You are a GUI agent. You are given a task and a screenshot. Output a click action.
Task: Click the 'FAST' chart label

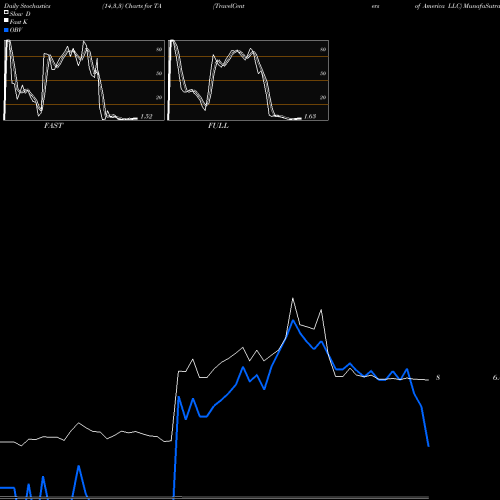click(53, 126)
